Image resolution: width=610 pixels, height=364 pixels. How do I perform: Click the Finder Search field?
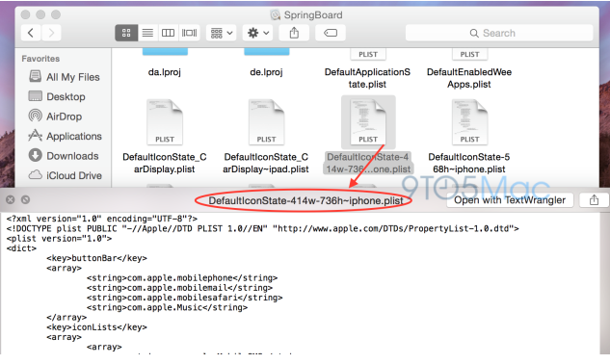[499, 33]
